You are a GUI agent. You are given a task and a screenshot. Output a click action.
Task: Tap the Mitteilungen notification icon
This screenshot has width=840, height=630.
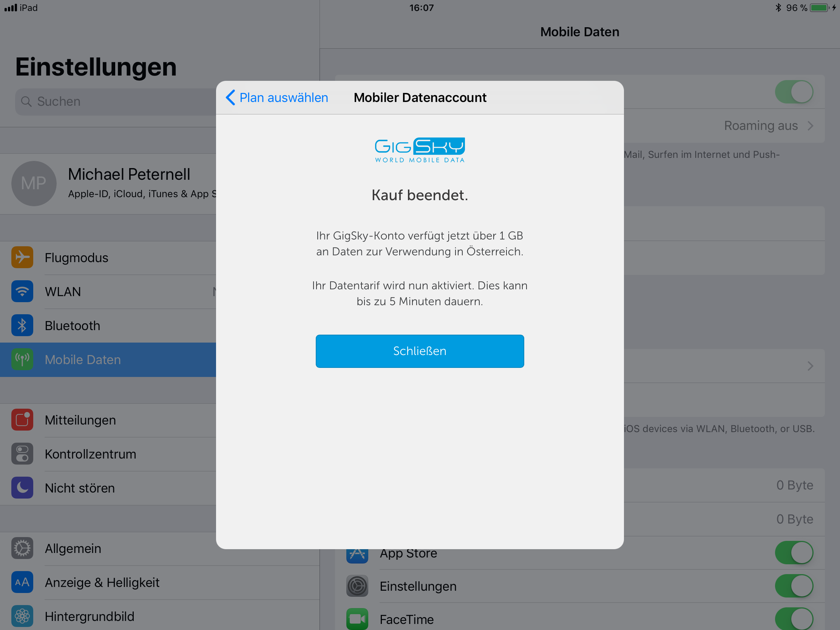[22, 420]
